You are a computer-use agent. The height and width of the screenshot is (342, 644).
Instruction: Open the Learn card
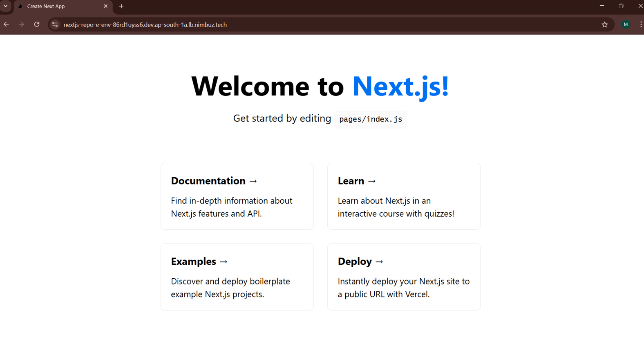tap(404, 196)
